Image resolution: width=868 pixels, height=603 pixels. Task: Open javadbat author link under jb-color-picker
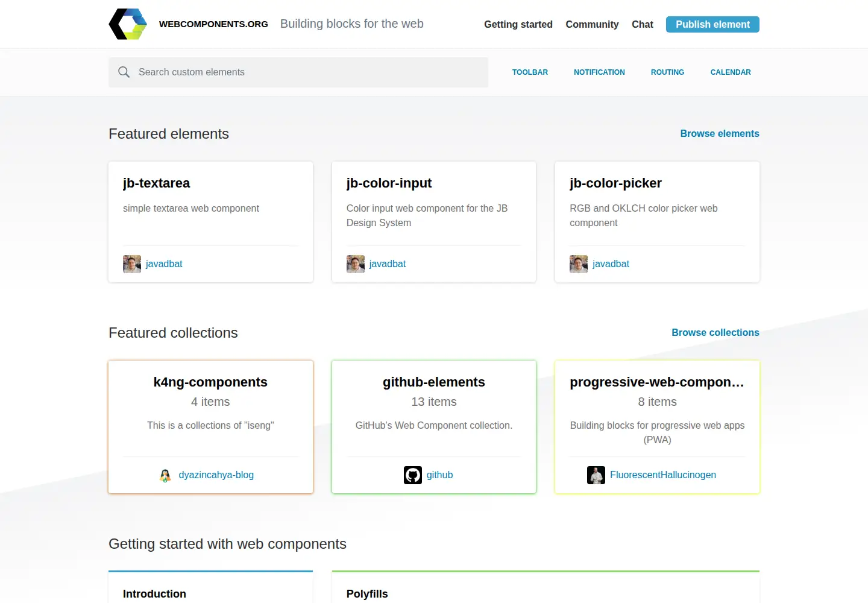[611, 264]
